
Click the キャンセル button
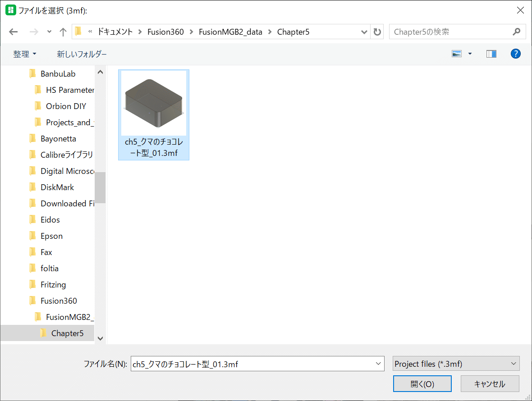coord(490,384)
